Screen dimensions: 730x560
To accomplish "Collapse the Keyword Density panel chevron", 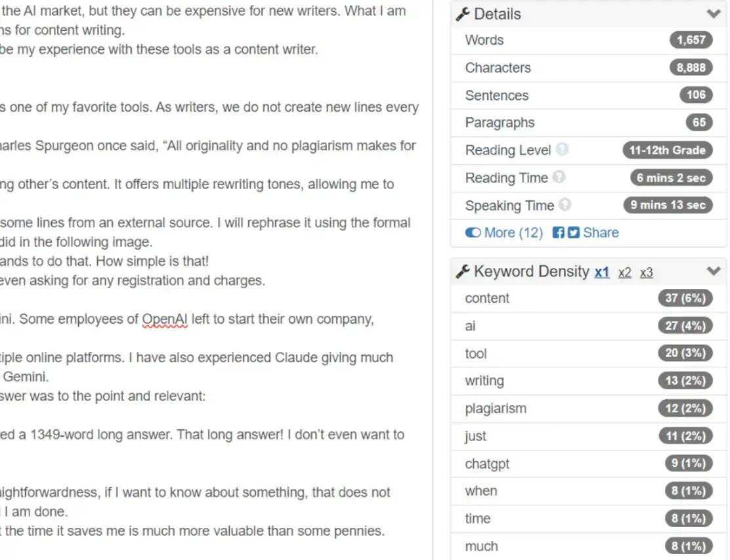I will tap(713, 271).
